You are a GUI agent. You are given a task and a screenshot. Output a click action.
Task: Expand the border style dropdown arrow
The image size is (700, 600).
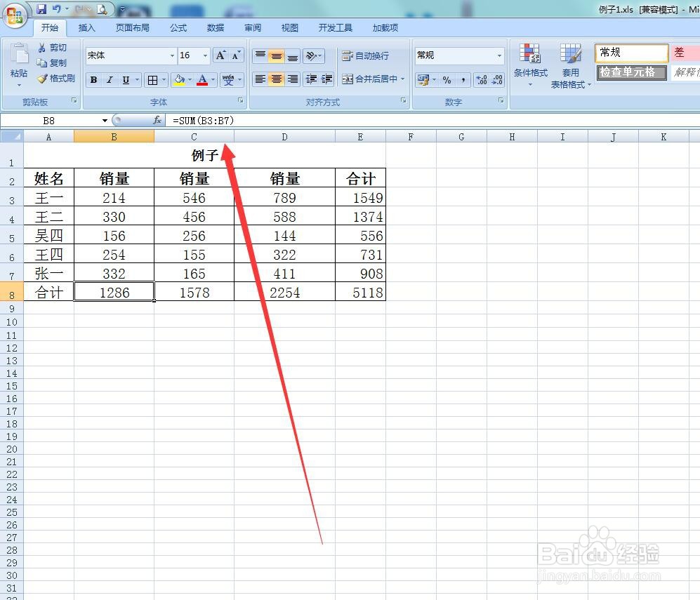[164, 80]
